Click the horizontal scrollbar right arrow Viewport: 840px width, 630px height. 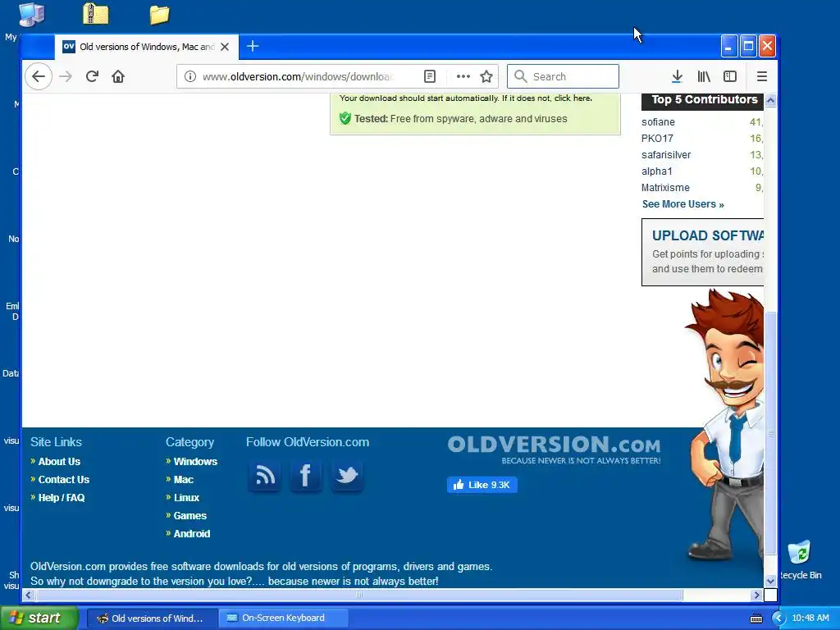point(757,595)
